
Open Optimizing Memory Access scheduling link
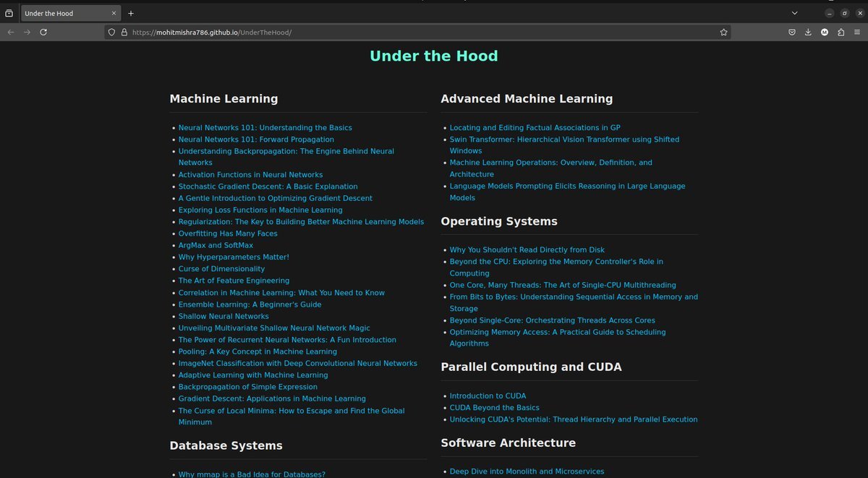(x=558, y=338)
